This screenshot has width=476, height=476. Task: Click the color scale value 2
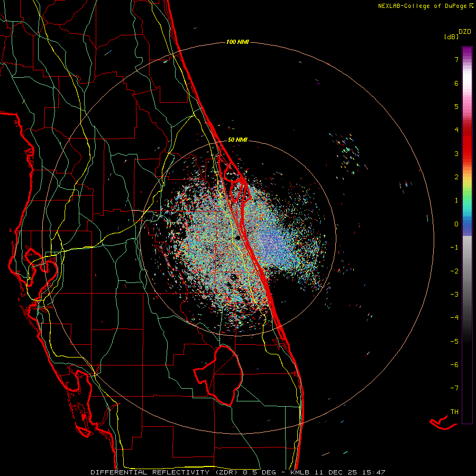[456, 177]
